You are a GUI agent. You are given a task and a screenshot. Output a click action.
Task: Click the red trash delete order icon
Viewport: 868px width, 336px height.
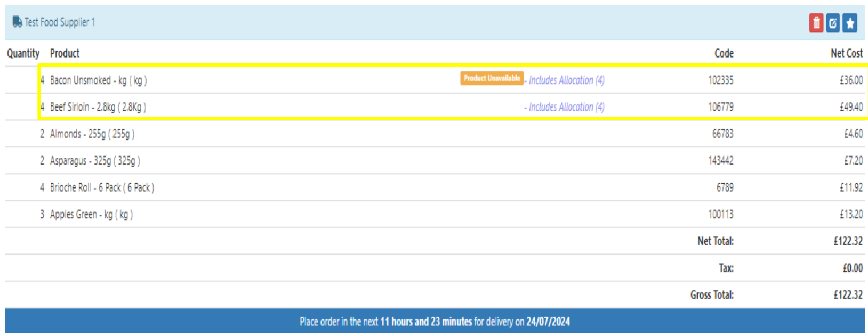[x=816, y=23]
